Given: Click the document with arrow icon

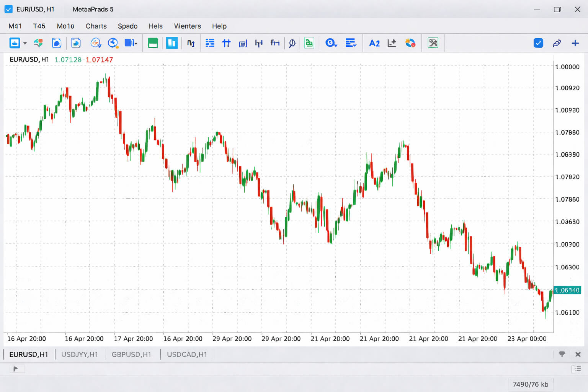Looking at the screenshot, I should point(76,43).
